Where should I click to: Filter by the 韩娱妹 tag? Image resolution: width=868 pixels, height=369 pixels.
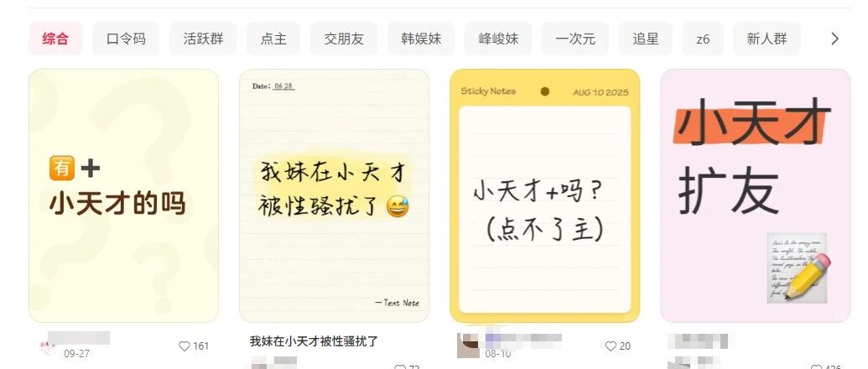[421, 39]
